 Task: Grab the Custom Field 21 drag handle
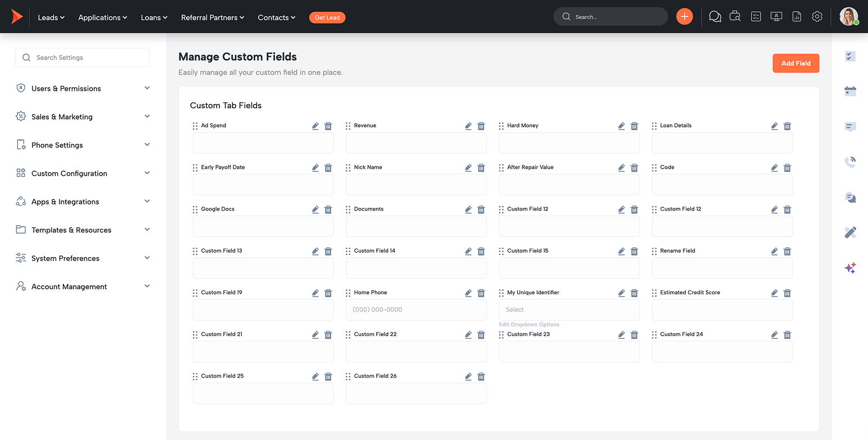coord(195,335)
